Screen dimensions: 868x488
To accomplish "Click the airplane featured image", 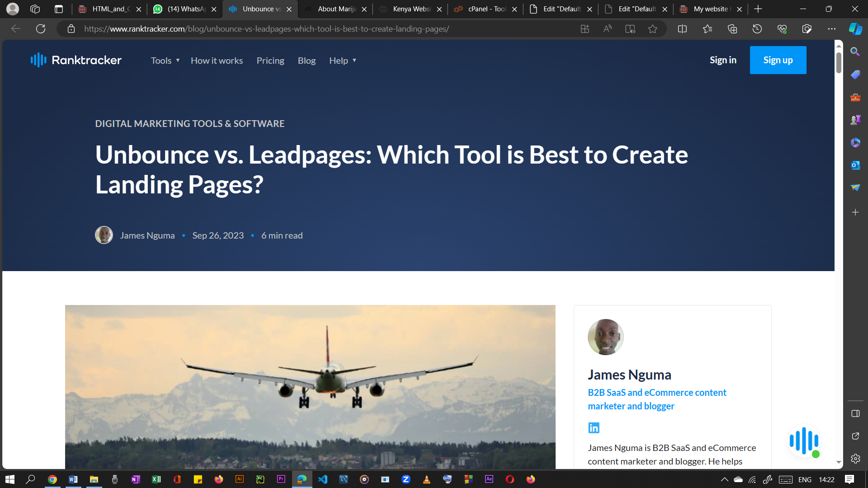I will coord(310,387).
